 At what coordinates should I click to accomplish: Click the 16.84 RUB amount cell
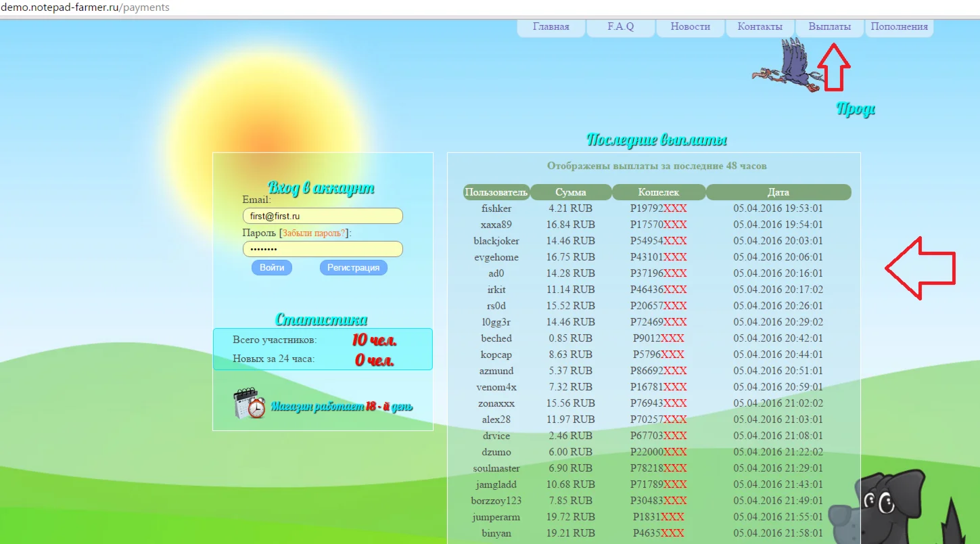(x=571, y=225)
